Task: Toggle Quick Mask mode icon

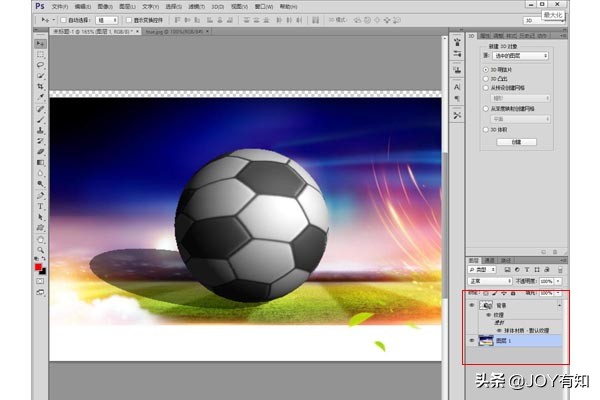Action: pyautogui.click(x=40, y=281)
